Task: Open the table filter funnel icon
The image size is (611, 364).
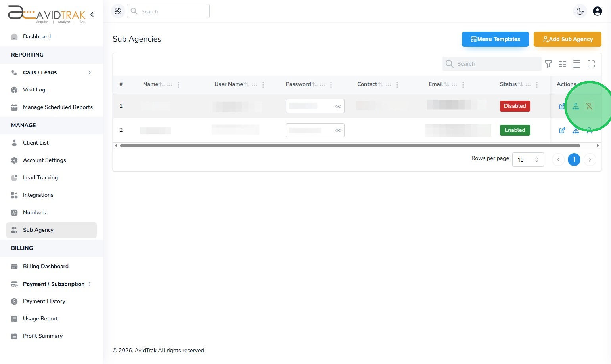Action: click(x=548, y=64)
